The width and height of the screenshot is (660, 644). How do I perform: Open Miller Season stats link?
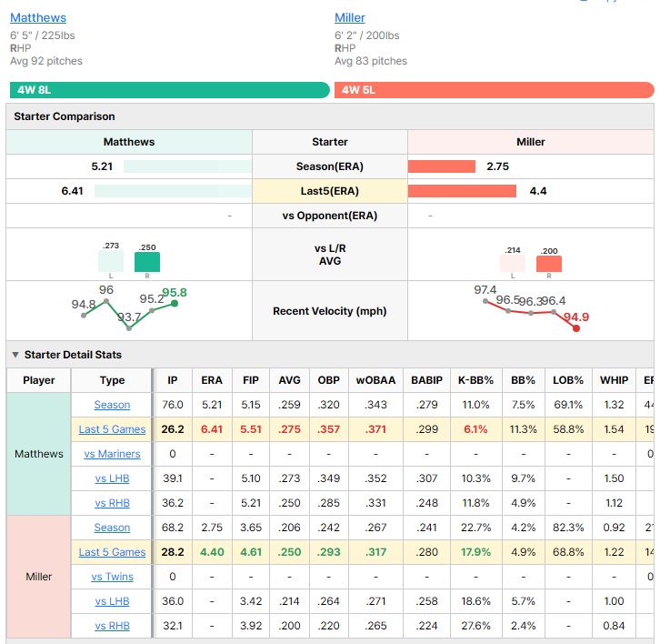pyautogui.click(x=112, y=528)
